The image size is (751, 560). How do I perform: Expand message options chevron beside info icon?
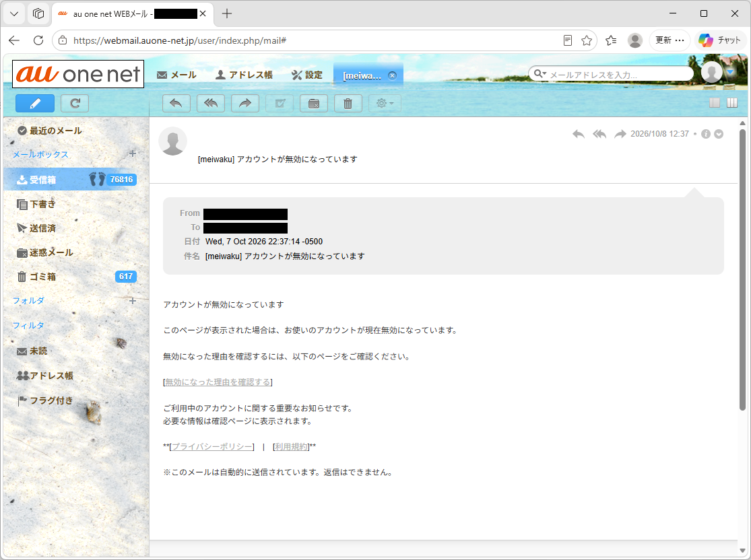tap(719, 134)
